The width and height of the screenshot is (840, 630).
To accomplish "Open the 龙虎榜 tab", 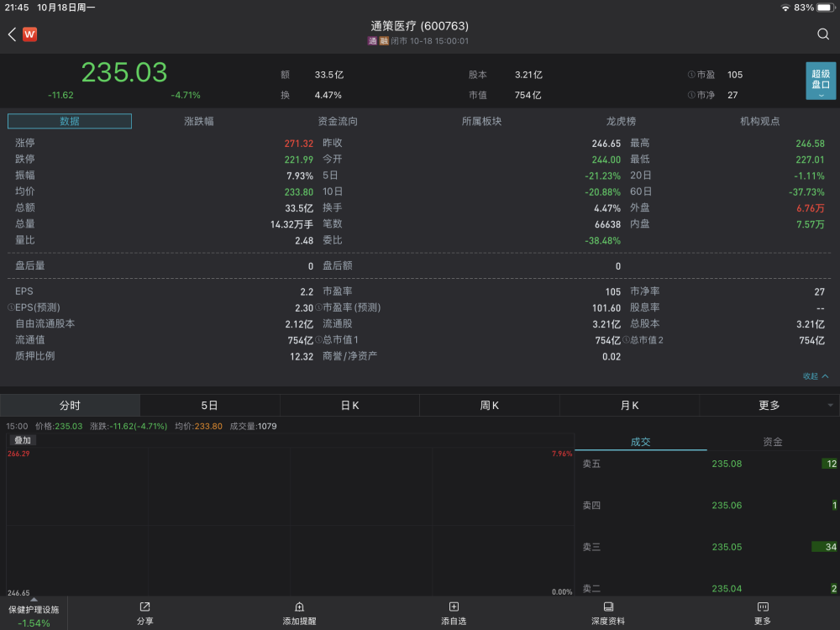I will [621, 121].
